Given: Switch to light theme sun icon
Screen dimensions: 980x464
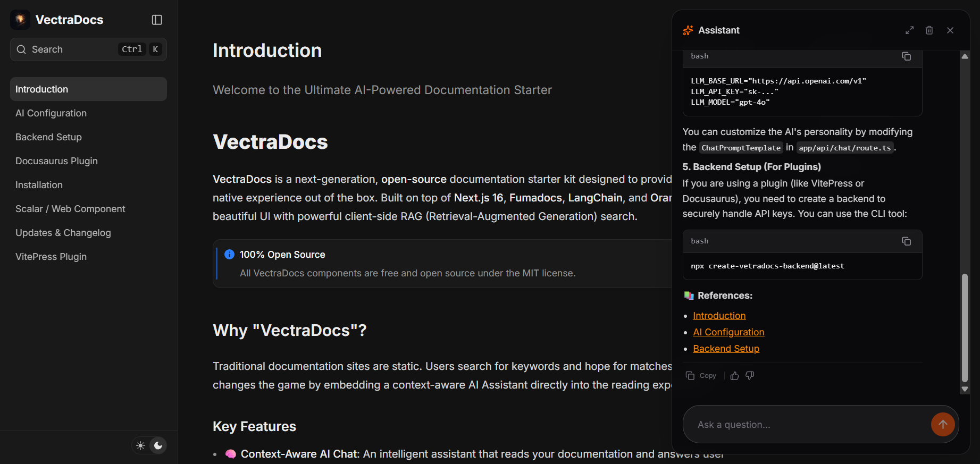Looking at the screenshot, I should [x=140, y=445].
